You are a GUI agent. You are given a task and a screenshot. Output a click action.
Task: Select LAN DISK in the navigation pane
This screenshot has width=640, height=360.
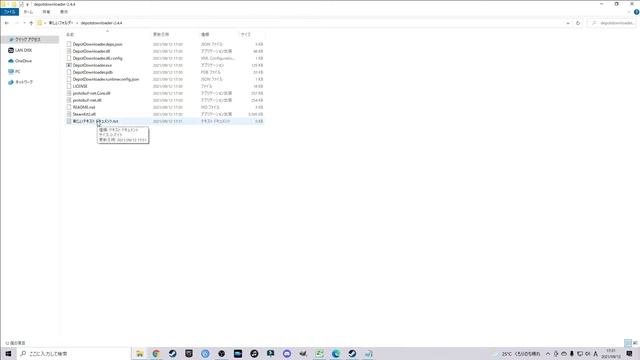coord(20,50)
